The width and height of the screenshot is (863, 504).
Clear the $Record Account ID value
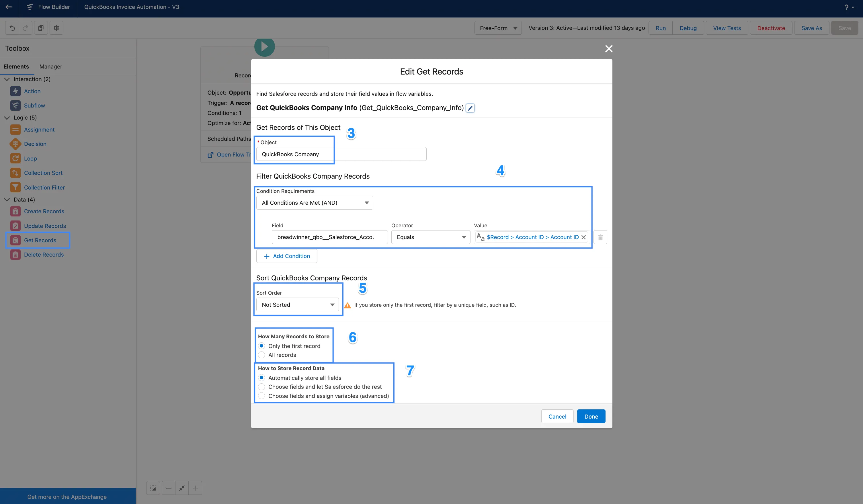(583, 237)
